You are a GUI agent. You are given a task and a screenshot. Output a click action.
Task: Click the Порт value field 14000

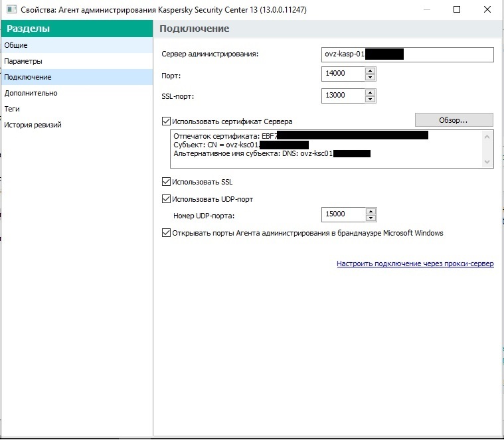tap(343, 74)
